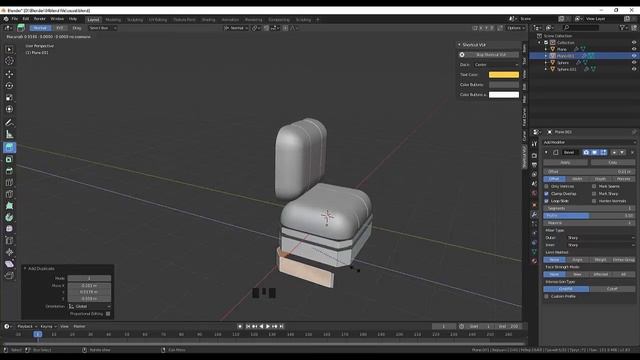Click the Select Box tool icon

tap(9, 49)
